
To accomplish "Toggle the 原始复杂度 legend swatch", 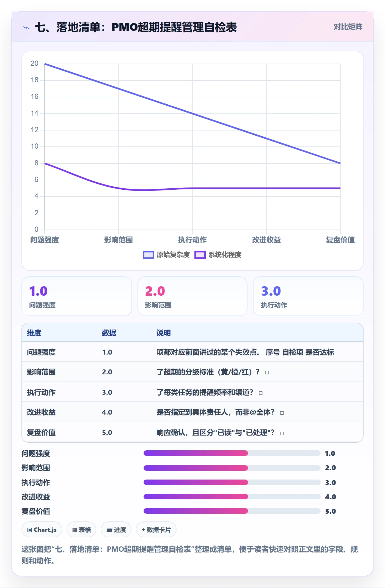I will click(148, 255).
